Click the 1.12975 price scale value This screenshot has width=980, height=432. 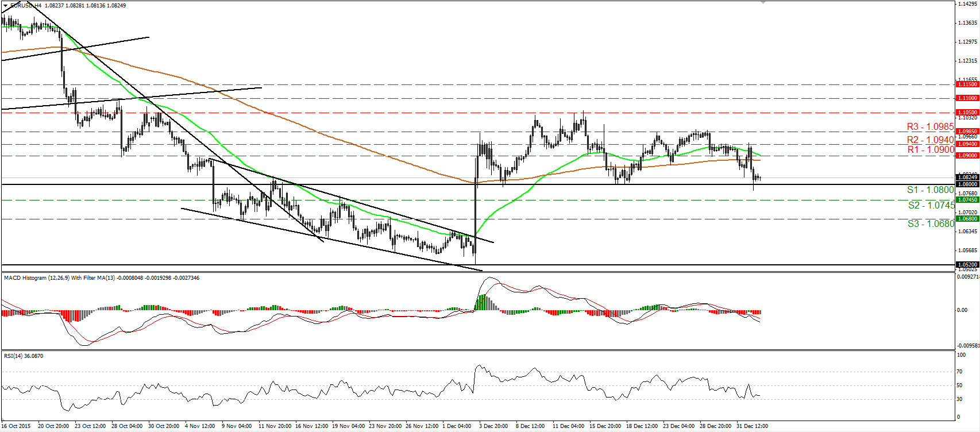968,42
